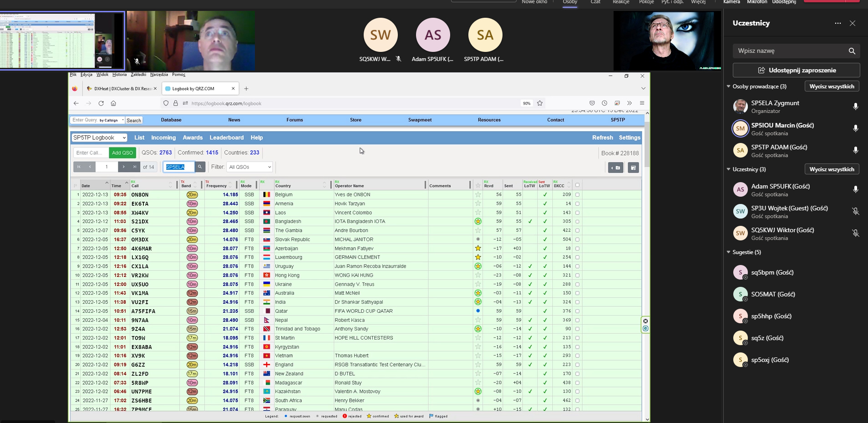Open the Historia menu in Firefox
Screen dimensions: 868x423
click(x=119, y=75)
